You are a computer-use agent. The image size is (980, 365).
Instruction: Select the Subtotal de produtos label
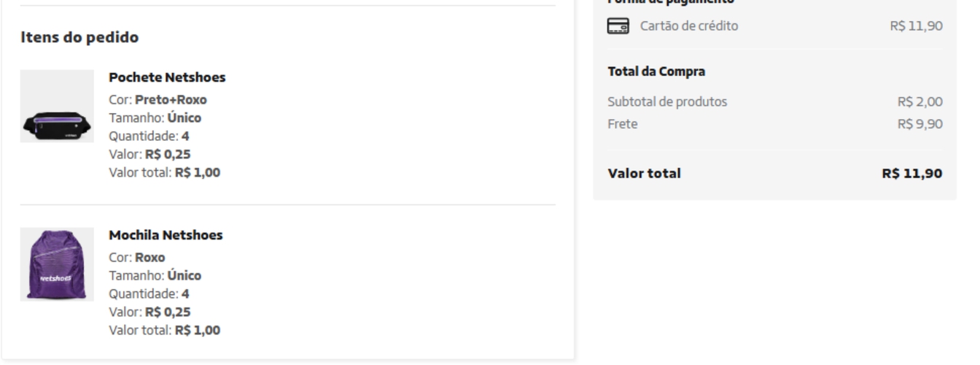667,101
